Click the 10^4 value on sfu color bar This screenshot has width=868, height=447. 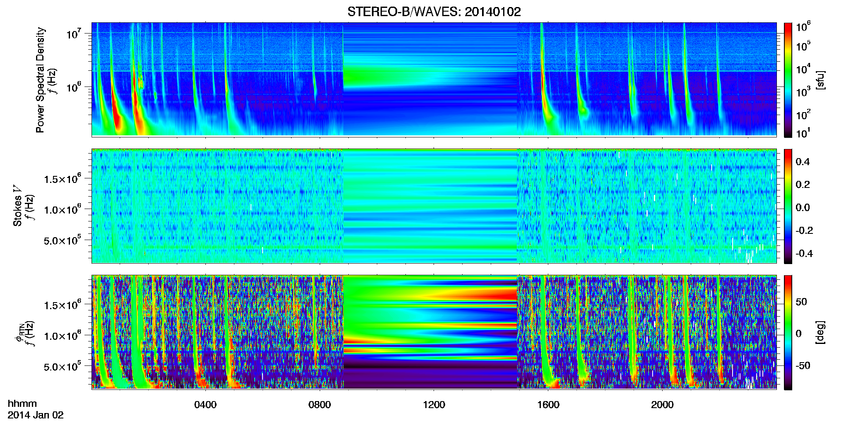[803, 69]
